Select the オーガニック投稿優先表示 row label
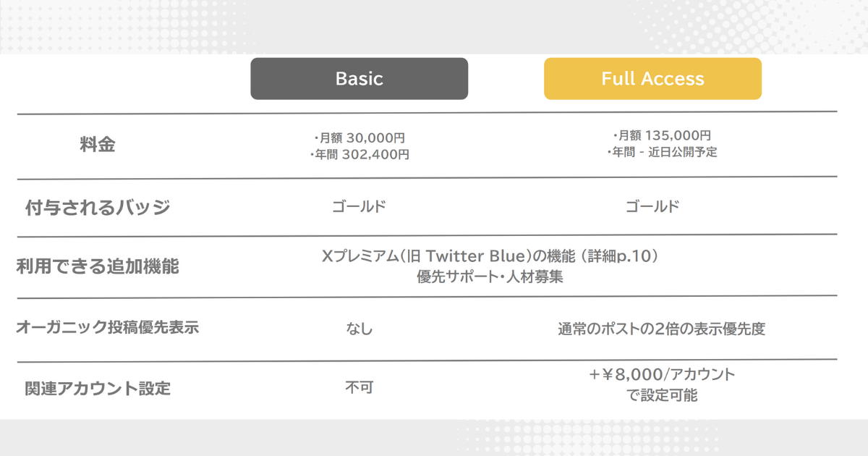This screenshot has height=456, width=868. point(107,328)
